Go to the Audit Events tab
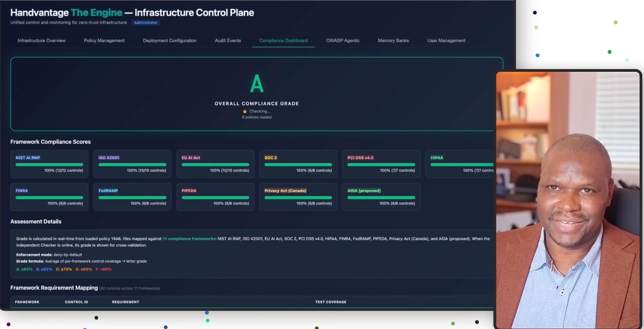The width and height of the screenshot is (644, 329). [228, 40]
